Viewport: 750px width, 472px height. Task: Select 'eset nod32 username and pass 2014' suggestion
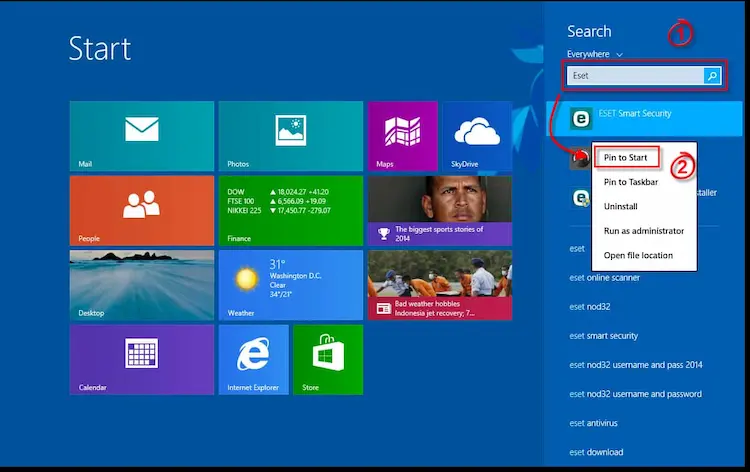[x=636, y=365]
